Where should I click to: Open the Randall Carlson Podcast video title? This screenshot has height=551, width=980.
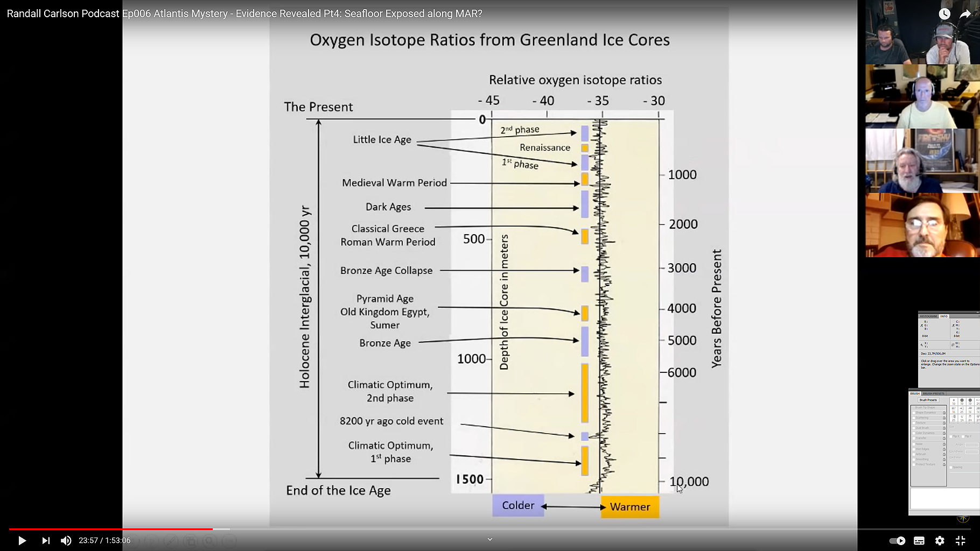point(244,14)
